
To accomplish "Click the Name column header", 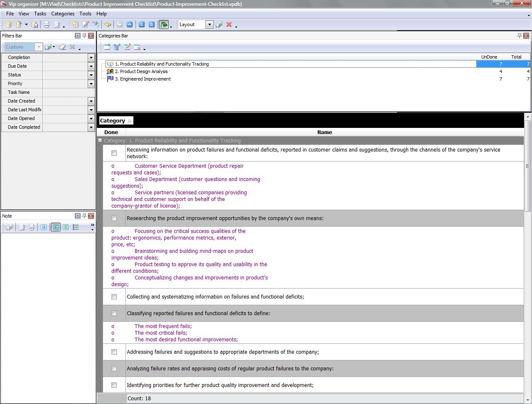I will (324, 132).
